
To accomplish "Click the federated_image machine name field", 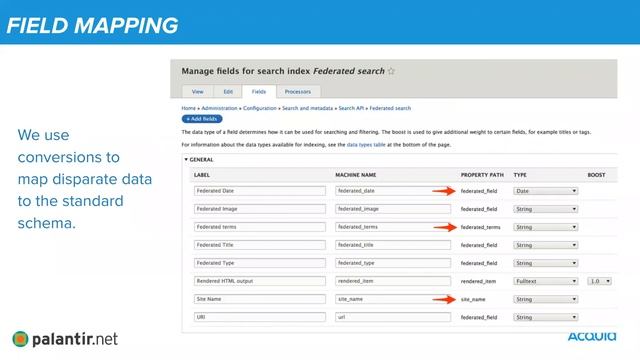I will click(393, 209).
